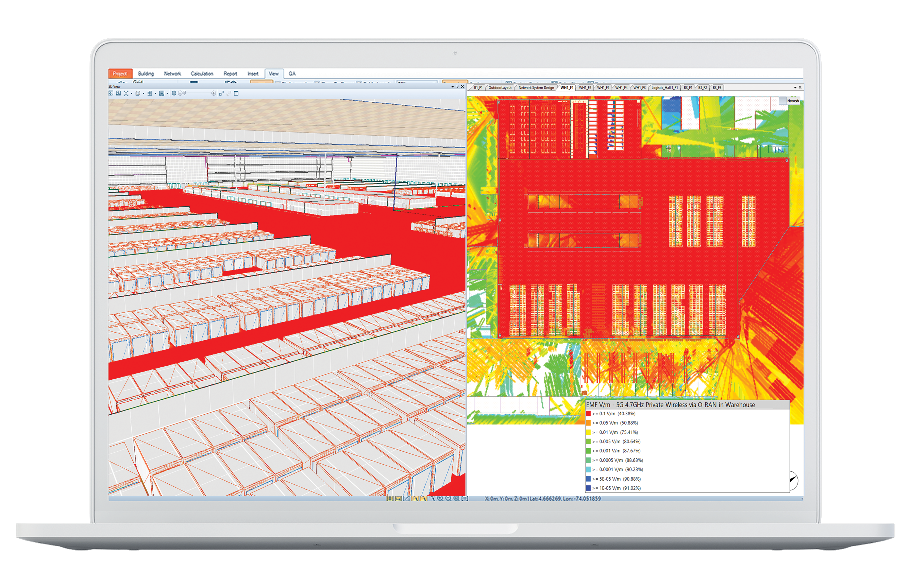Switch to the WH1_F2 plan tab
The image size is (911, 588).
(x=585, y=88)
